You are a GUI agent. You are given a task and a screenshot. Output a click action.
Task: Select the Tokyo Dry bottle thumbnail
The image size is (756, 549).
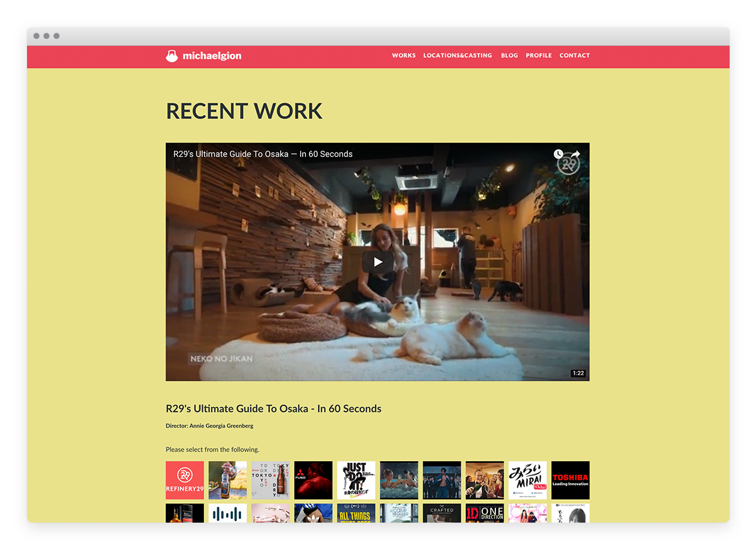point(271,480)
